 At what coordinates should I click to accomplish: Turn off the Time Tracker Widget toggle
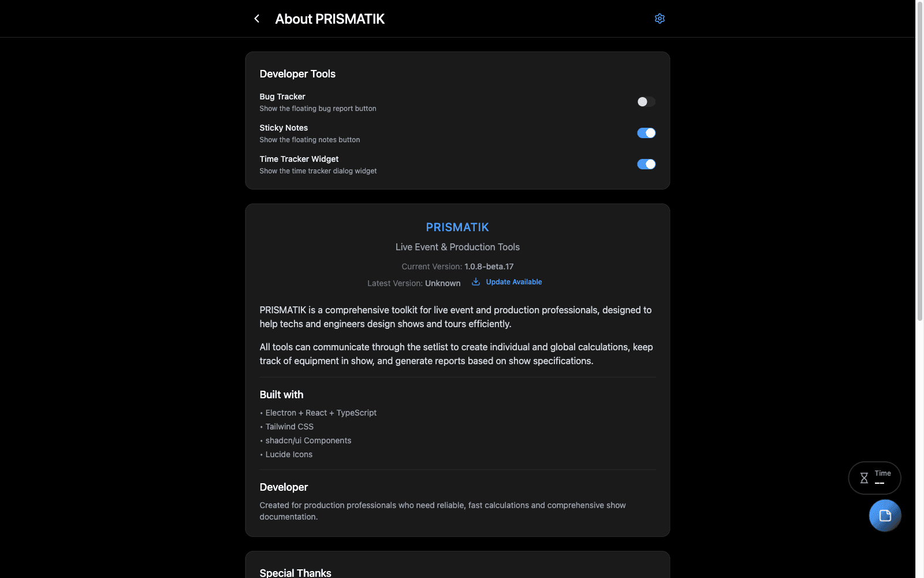point(646,164)
